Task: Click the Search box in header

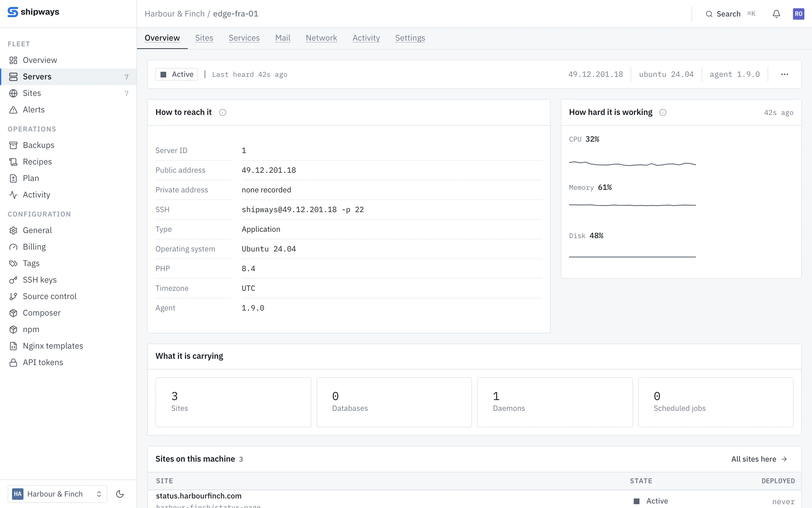Action: tap(730, 14)
